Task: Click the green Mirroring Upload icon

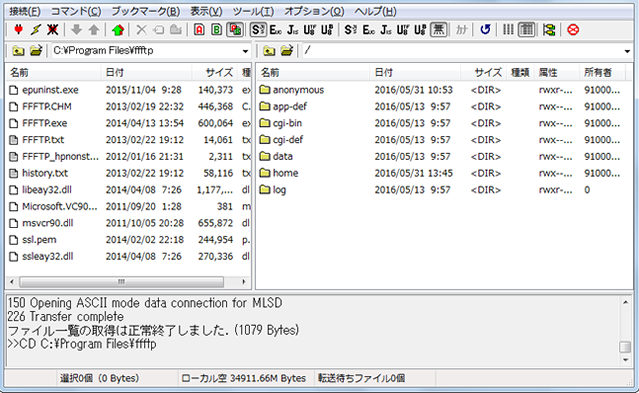Action: (118, 30)
